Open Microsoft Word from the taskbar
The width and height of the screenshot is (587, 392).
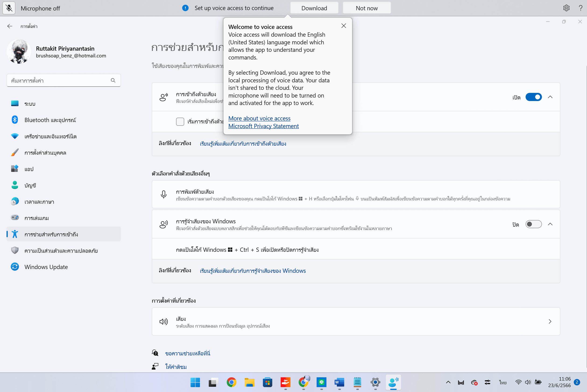pyautogui.click(x=339, y=382)
